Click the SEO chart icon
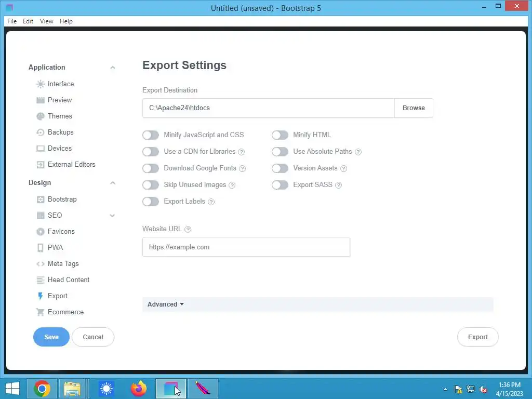The image size is (532, 399). pyautogui.click(x=41, y=216)
